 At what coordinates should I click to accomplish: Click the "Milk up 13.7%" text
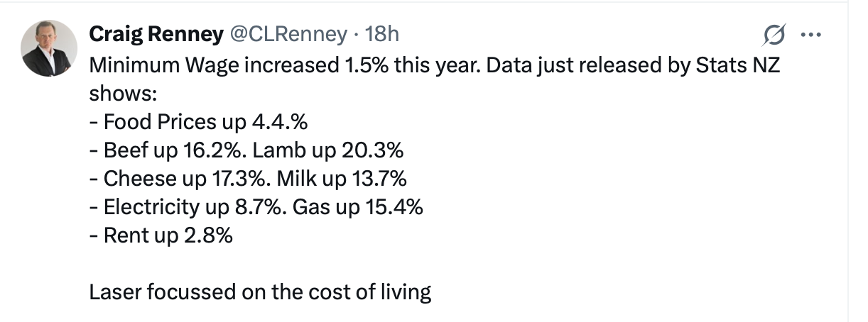(341, 179)
